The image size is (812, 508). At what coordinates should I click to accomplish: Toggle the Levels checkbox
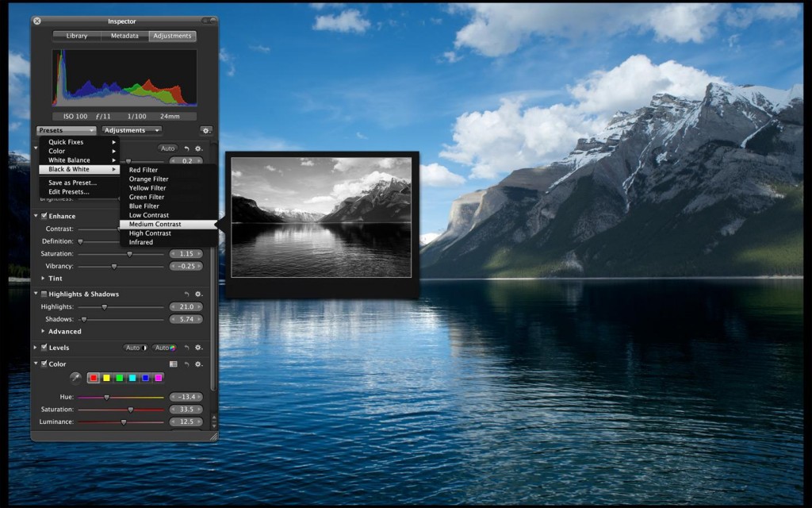pos(43,348)
